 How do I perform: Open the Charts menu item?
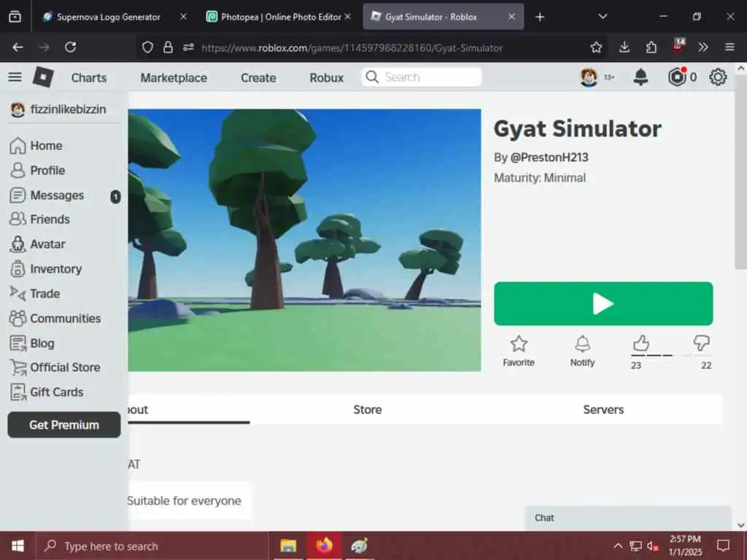pos(88,77)
